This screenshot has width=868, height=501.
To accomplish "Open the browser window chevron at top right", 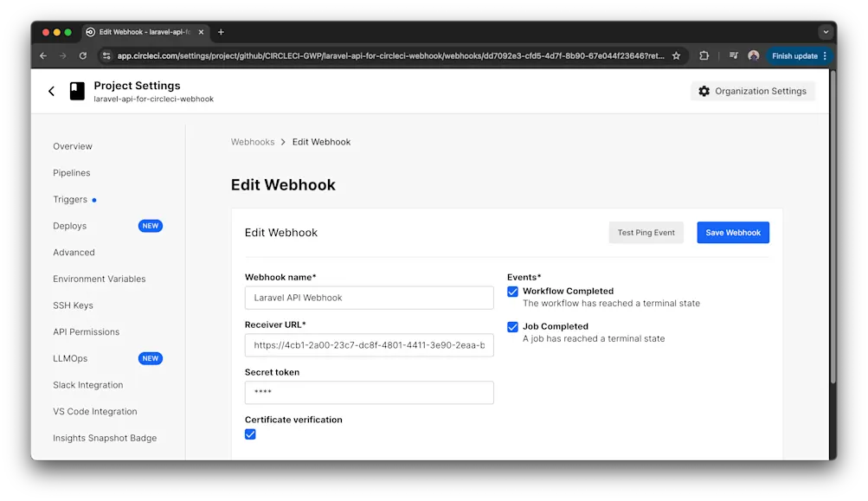I will click(x=826, y=31).
